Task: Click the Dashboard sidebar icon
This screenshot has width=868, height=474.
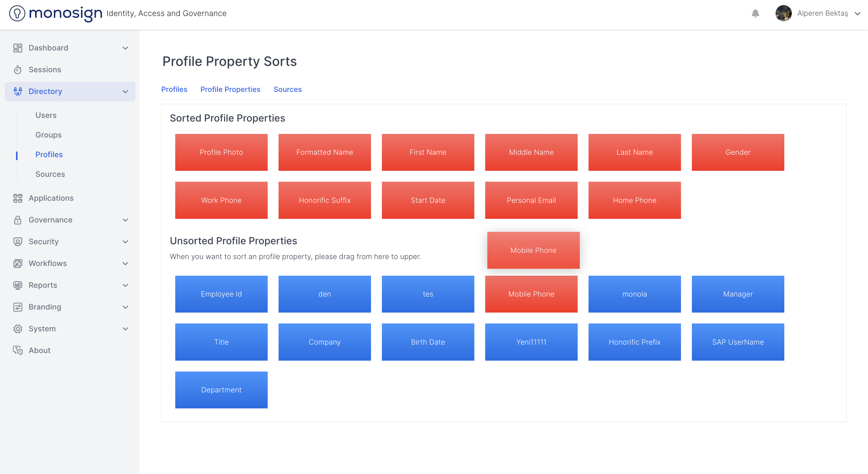Action: [18, 48]
